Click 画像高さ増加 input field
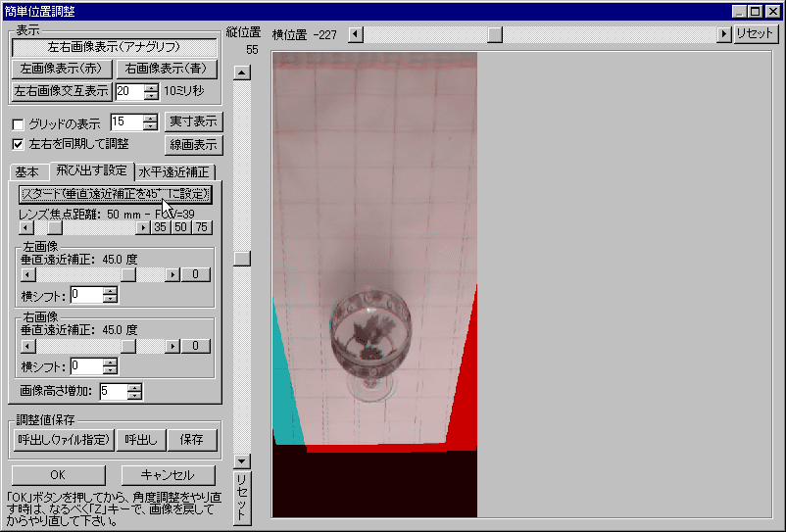Image resolution: width=786 pixels, height=532 pixels. pyautogui.click(x=114, y=391)
